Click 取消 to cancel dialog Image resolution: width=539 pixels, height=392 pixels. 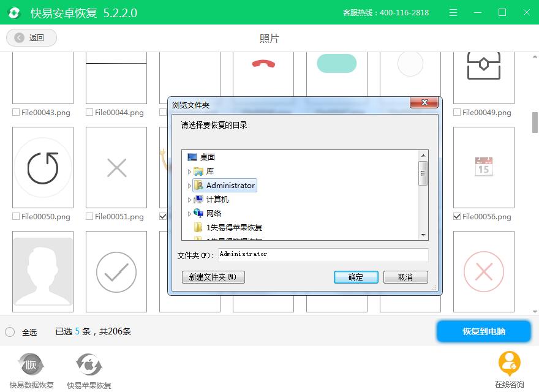point(405,277)
